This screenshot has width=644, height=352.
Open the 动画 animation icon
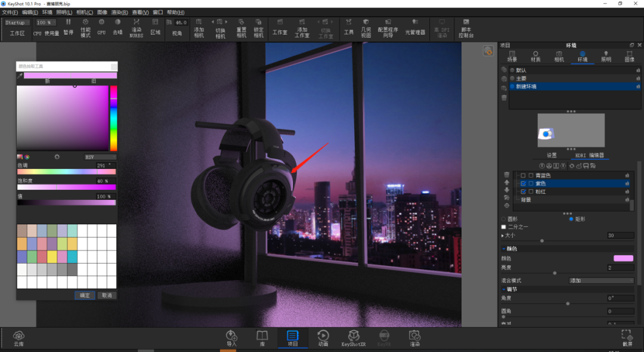323,338
